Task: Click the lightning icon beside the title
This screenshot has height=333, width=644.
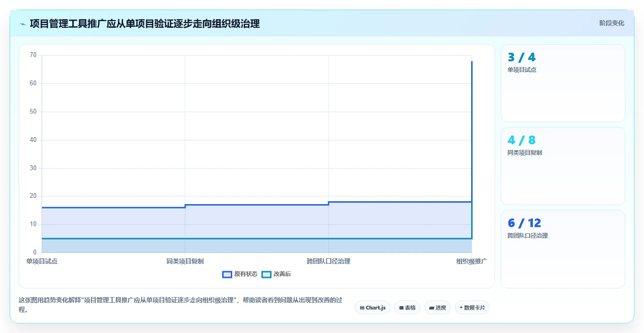Action: [x=23, y=23]
